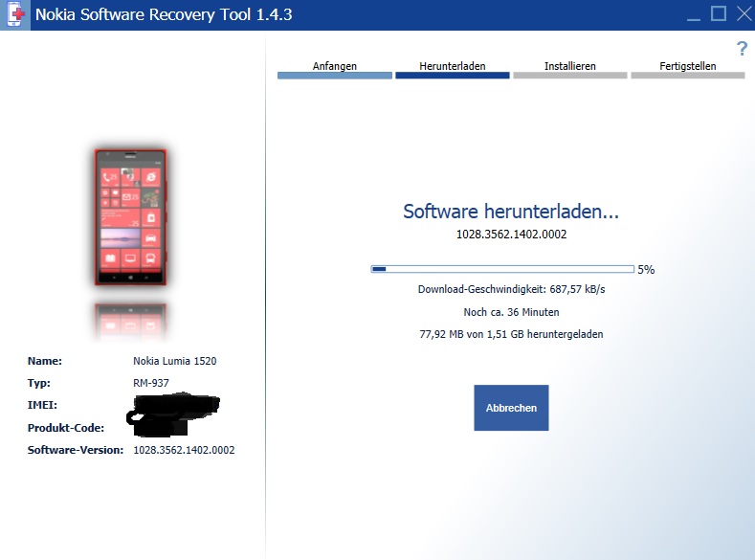Click the Abbrechen button
The width and height of the screenshot is (755, 560).
pos(511,408)
